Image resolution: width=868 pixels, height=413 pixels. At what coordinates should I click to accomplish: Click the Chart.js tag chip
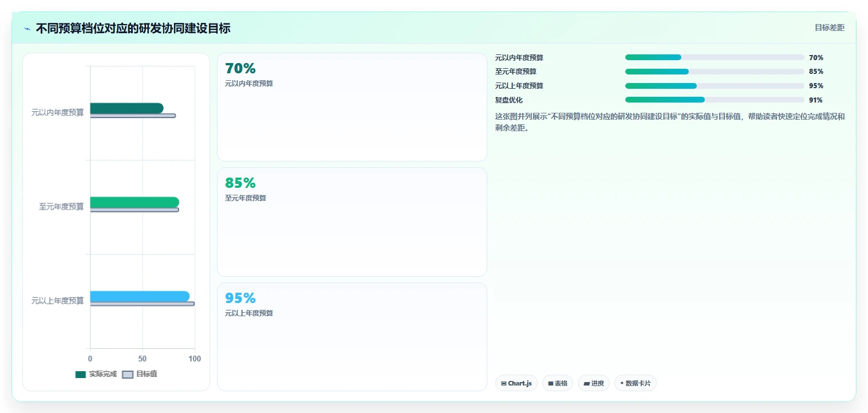pyautogui.click(x=516, y=383)
